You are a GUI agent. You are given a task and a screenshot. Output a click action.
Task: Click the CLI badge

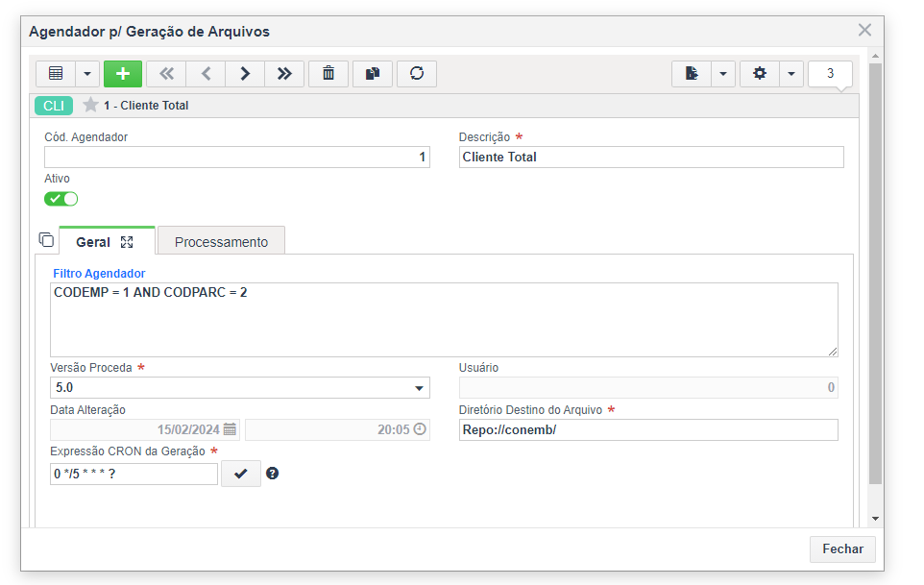(x=54, y=106)
